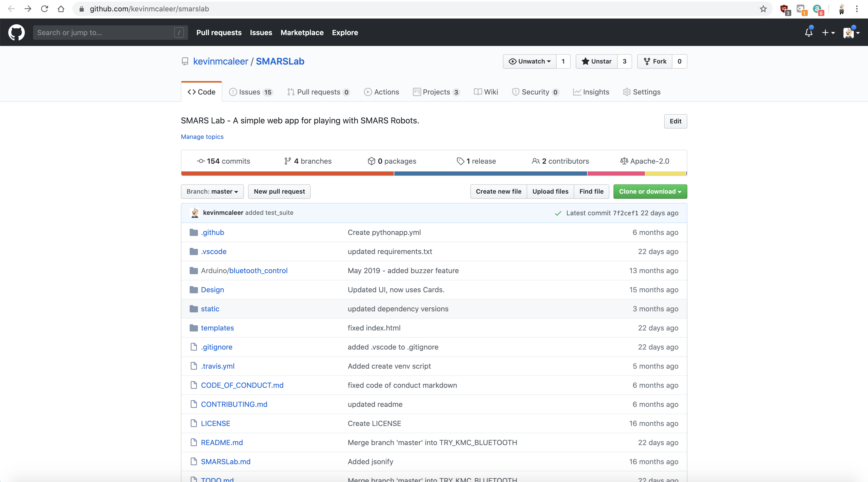Image resolution: width=868 pixels, height=482 pixels.
Task: Click the watchers count 1
Action: [563, 61]
